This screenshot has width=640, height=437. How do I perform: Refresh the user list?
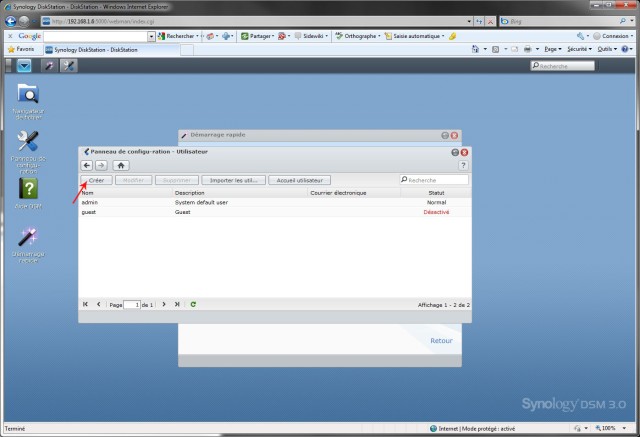point(193,304)
